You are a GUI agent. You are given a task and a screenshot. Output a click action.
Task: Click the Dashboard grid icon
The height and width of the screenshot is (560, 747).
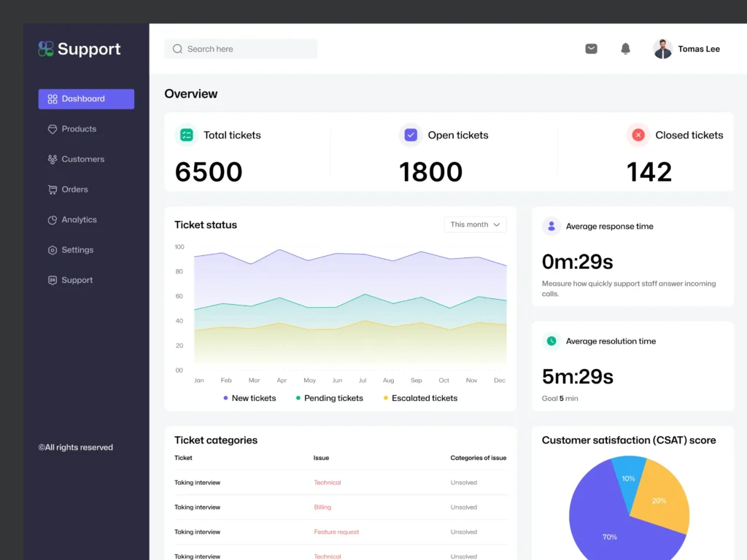(x=53, y=99)
